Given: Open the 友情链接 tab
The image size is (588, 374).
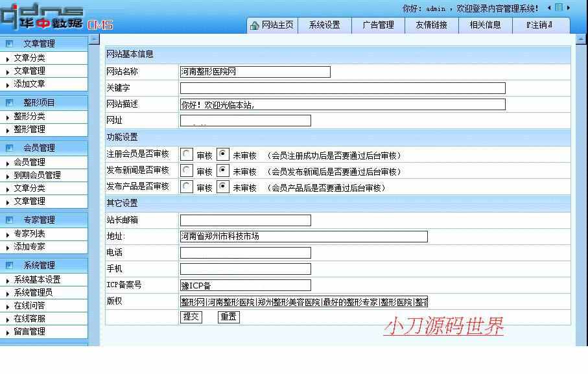Looking at the screenshot, I should coord(432,25).
